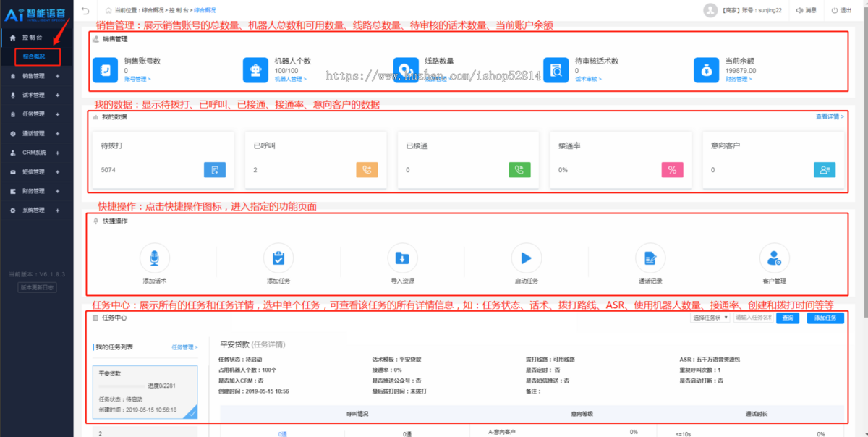Click the 消息 speaker icon
Image resolution: width=868 pixels, height=437 pixels.
(799, 10)
